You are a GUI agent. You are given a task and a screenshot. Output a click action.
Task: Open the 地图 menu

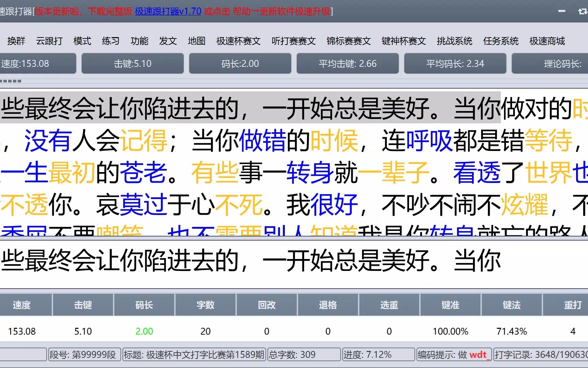coord(197,41)
